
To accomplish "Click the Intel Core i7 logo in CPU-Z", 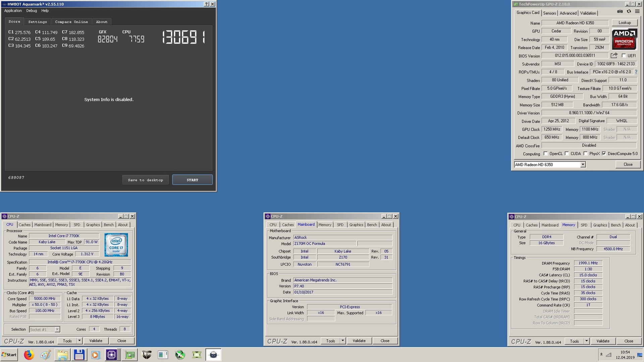I will click(x=116, y=245).
